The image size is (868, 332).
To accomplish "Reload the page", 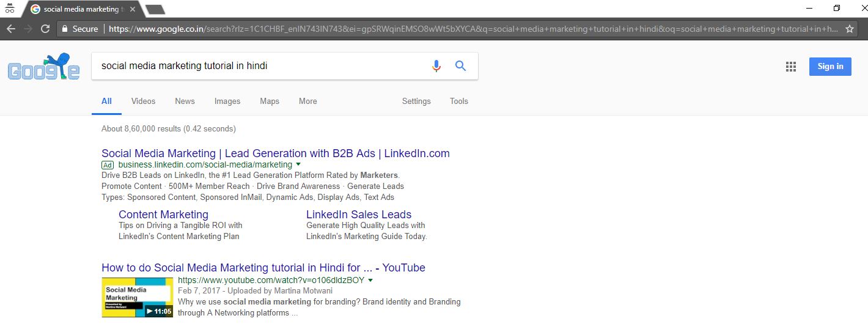I will [45, 29].
